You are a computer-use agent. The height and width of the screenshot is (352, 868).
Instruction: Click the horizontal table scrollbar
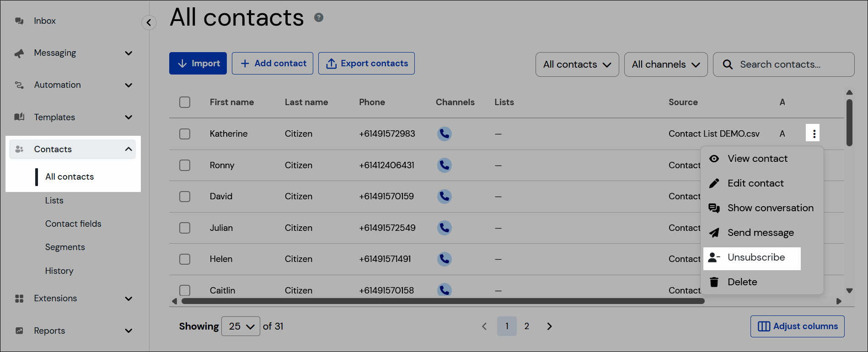pos(443,301)
